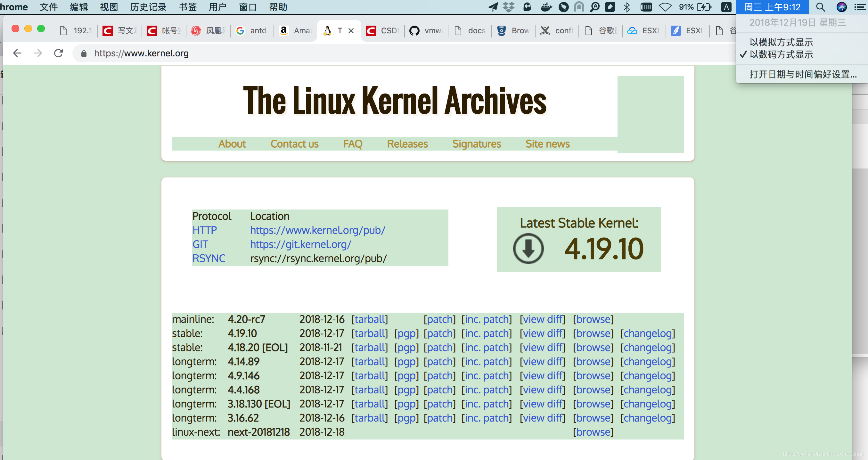Click the browser back arrow
Viewport: 868px width, 460px height.
[x=17, y=53]
